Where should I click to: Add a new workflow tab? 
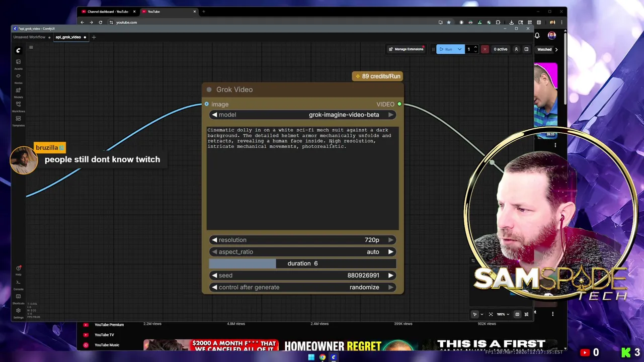(x=94, y=37)
